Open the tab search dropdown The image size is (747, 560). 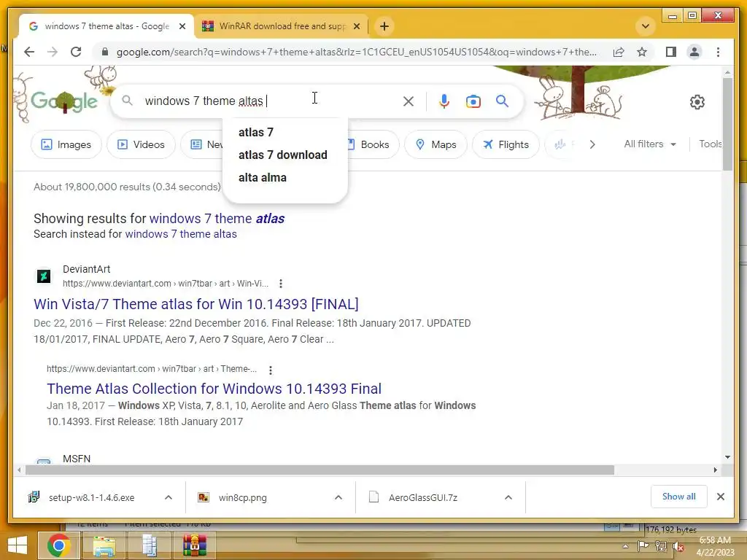[x=646, y=26]
